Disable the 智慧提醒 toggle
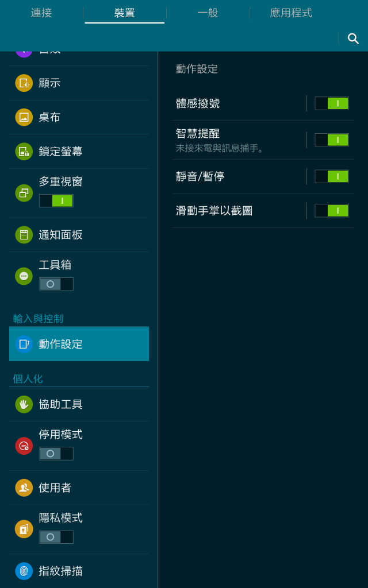Viewport: 368px width, 588px height. [332, 140]
